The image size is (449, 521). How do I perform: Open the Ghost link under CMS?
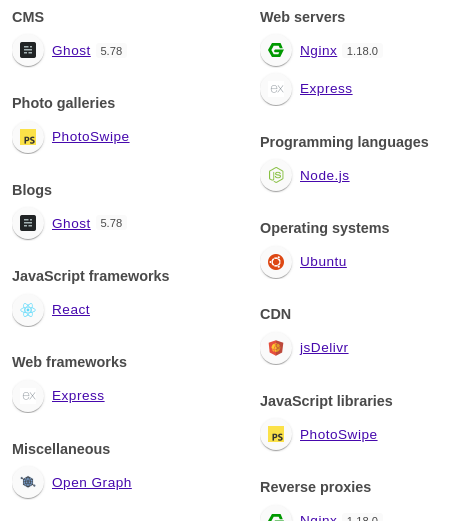point(71,51)
